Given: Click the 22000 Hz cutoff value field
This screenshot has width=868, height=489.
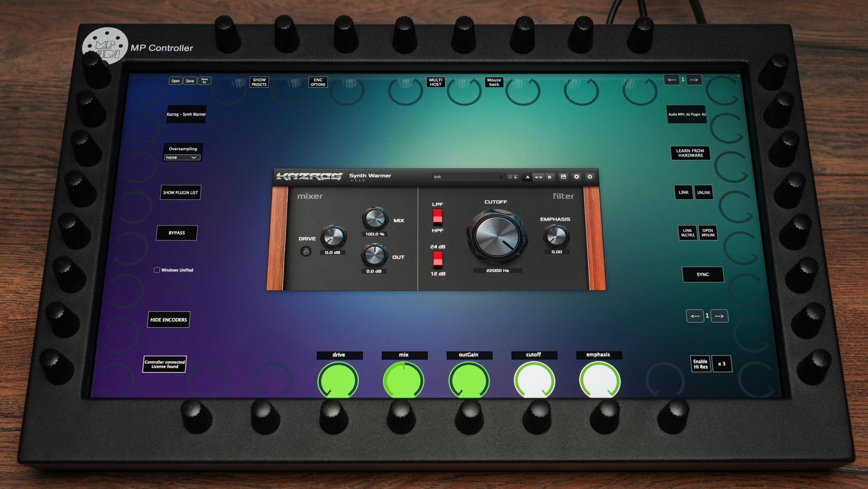Looking at the screenshot, I should [x=497, y=271].
